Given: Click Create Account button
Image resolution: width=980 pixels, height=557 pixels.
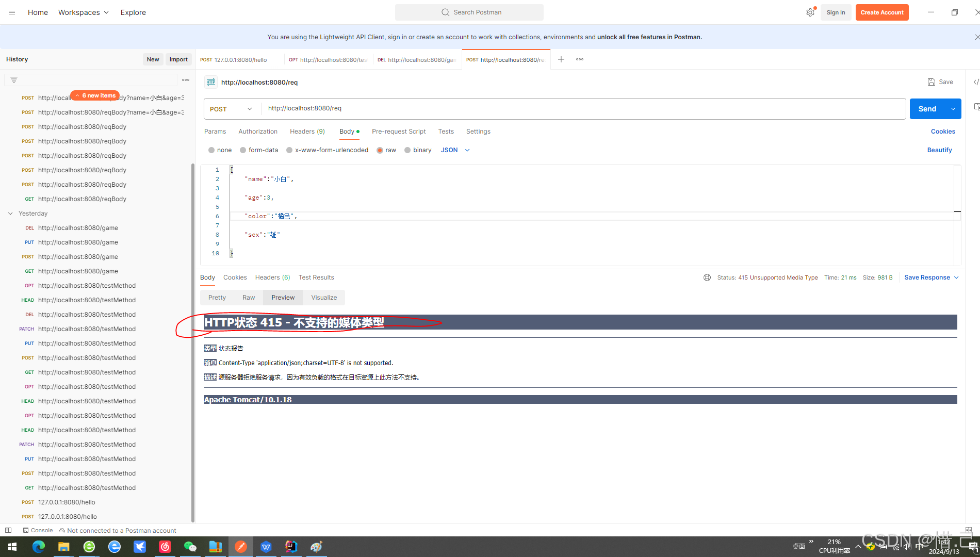Looking at the screenshot, I should 882,12.
